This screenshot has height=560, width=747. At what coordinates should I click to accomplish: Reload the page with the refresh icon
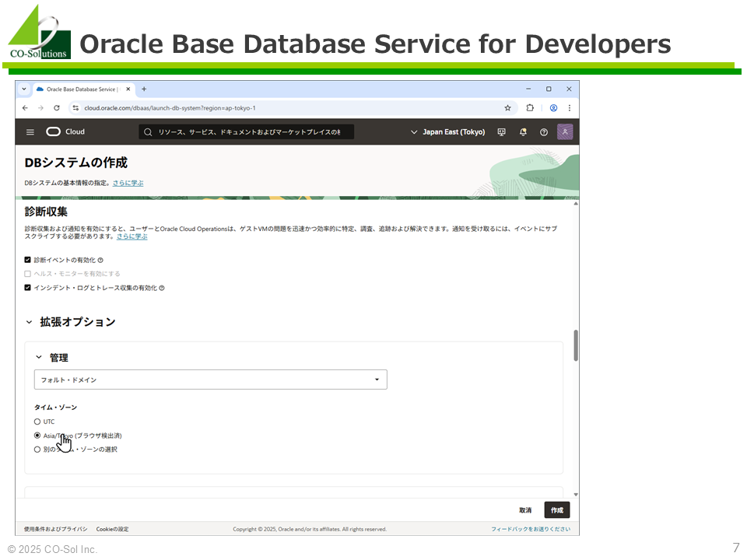(x=57, y=108)
